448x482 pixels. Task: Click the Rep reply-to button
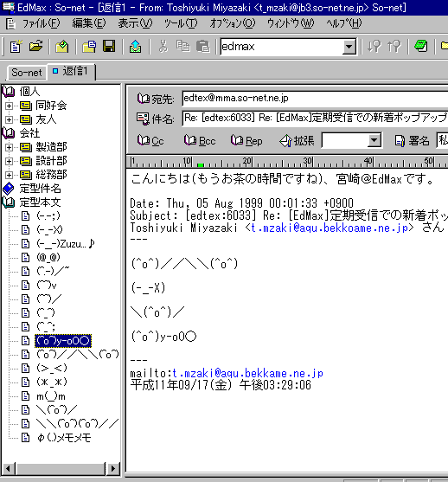[246, 141]
